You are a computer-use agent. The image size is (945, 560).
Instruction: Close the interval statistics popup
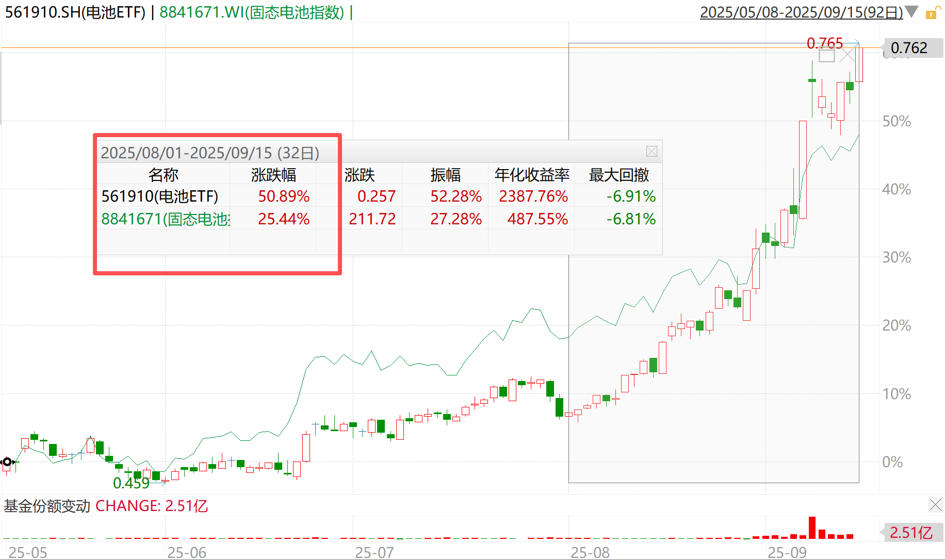(651, 151)
